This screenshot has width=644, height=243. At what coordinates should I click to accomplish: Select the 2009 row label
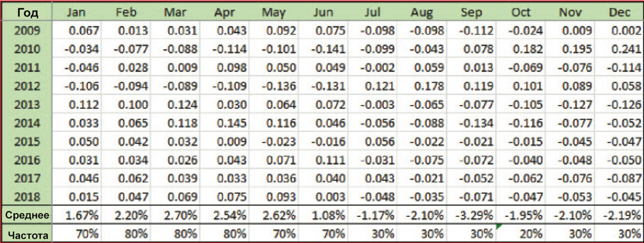(x=27, y=31)
